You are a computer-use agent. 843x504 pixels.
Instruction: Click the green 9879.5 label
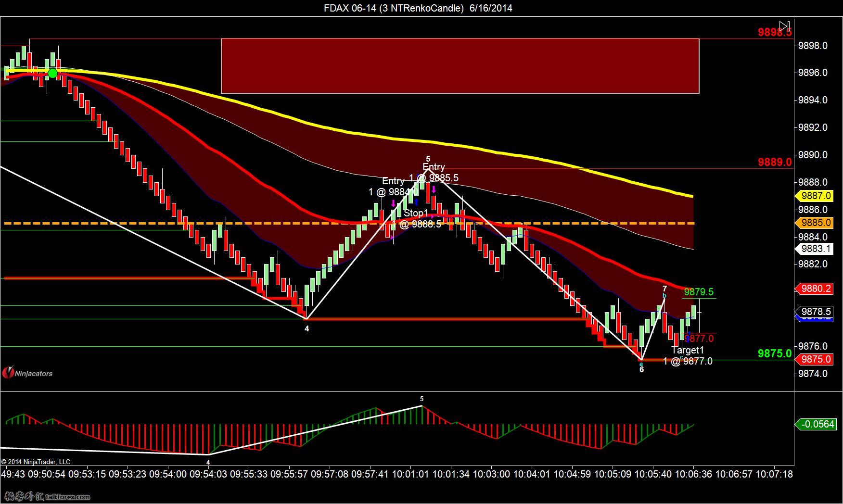coord(699,292)
